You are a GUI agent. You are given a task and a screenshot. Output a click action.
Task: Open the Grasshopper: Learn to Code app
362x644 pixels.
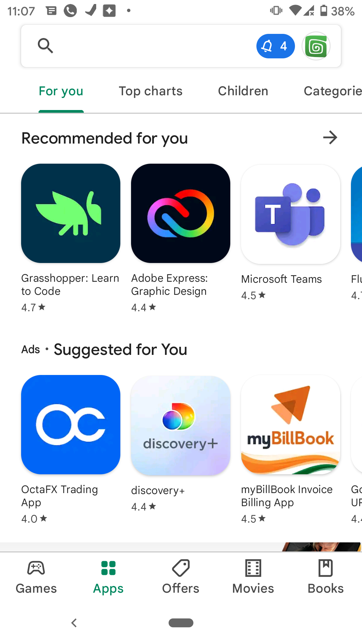pos(71,213)
